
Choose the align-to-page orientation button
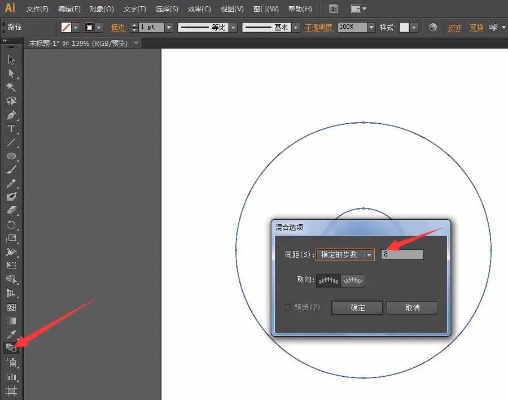pos(328,281)
